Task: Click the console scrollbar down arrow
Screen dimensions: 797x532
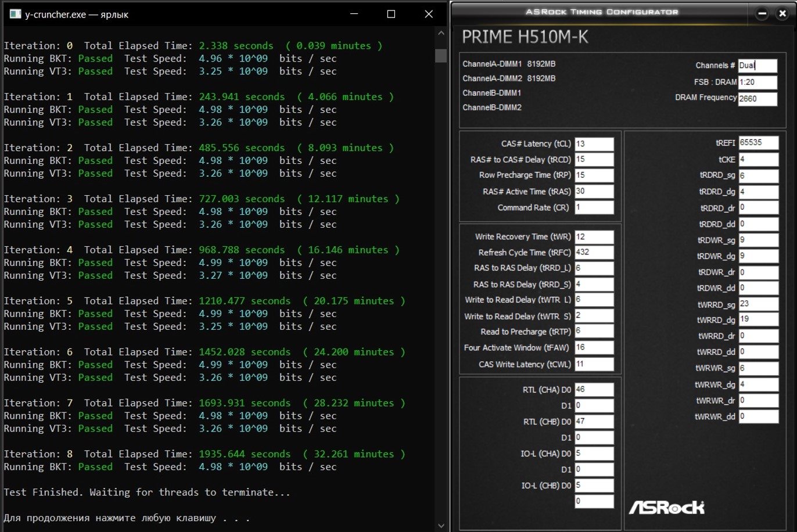Action: point(441,526)
